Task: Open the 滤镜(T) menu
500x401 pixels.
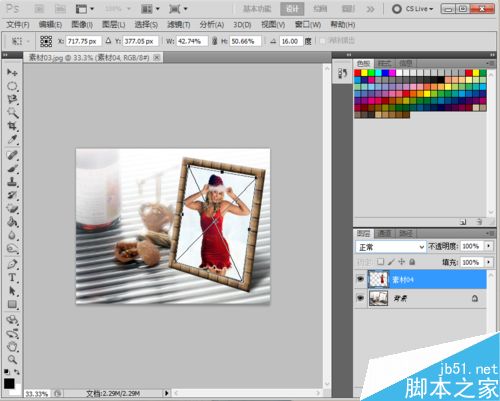Action: 179,24
